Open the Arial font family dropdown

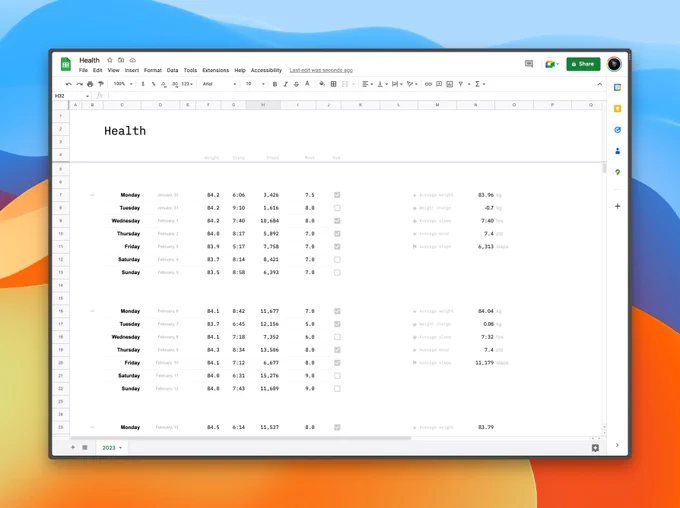tap(219, 84)
